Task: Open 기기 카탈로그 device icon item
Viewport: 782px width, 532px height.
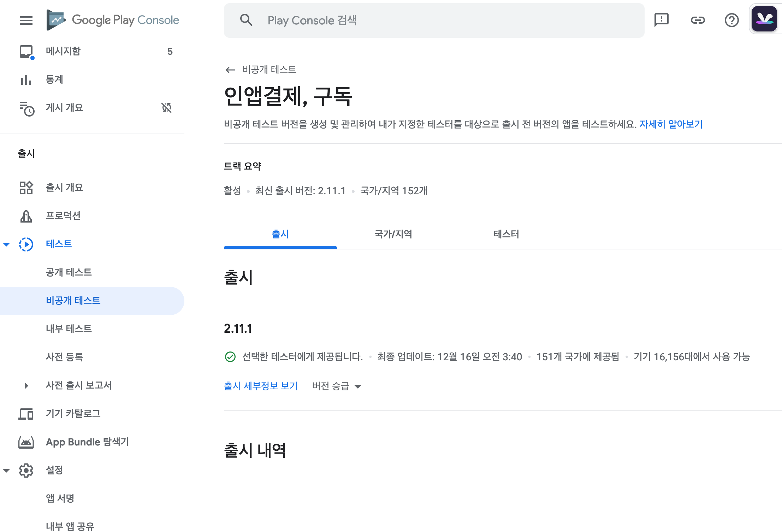Action: click(x=26, y=414)
